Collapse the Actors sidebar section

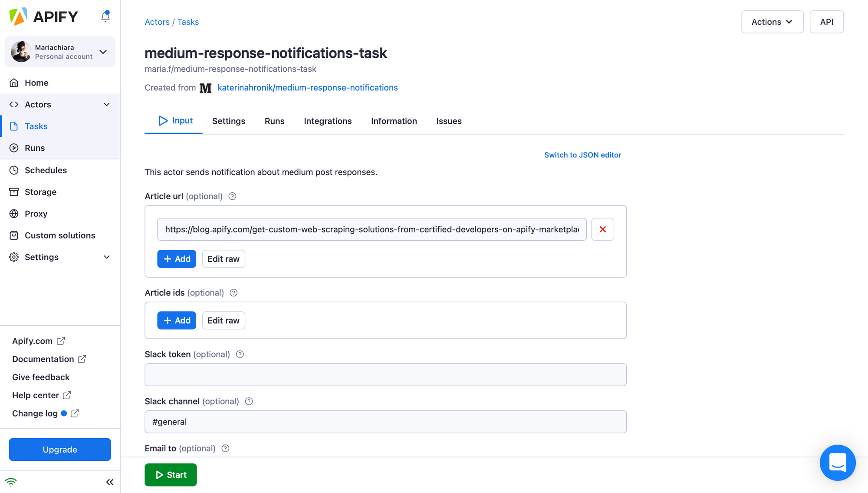coord(107,105)
